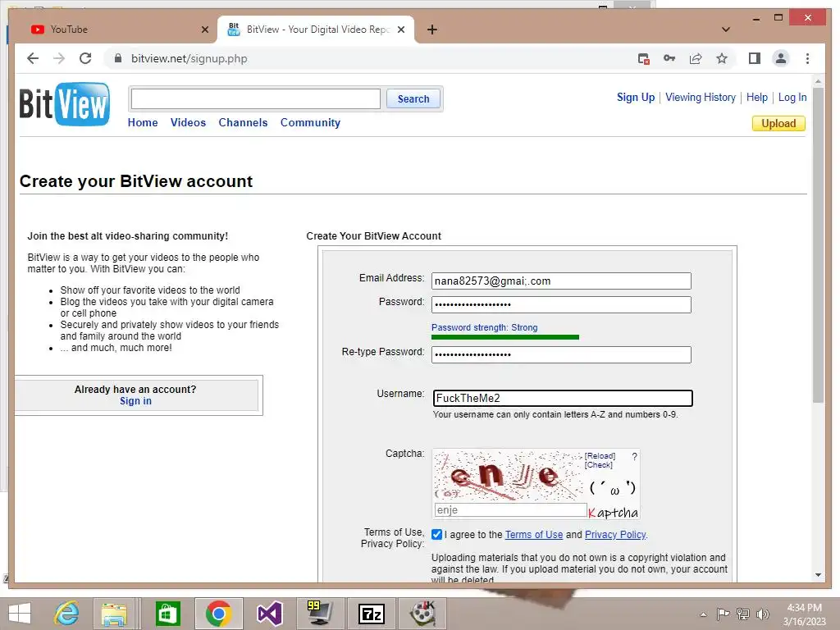840x630 pixels.
Task: Click the padlock site info icon
Action: click(118, 58)
